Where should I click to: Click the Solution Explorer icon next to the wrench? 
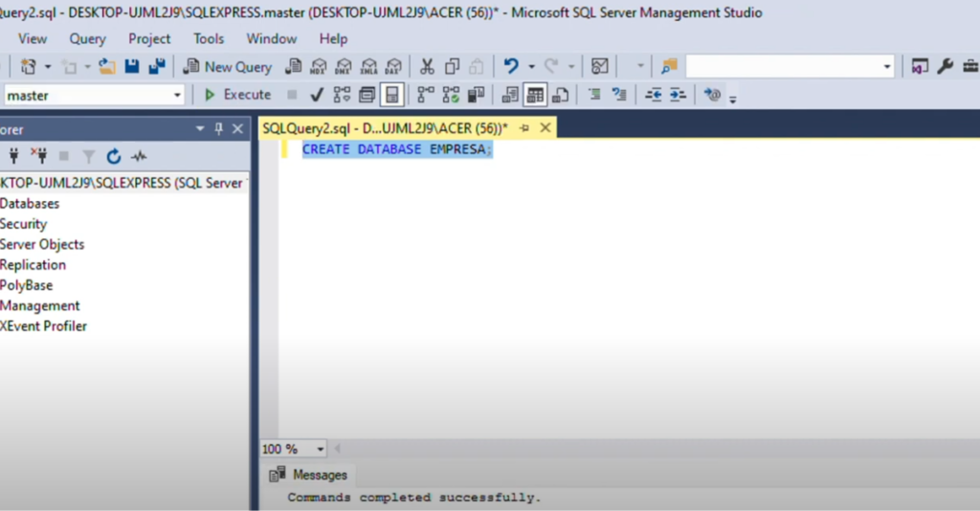tap(920, 66)
